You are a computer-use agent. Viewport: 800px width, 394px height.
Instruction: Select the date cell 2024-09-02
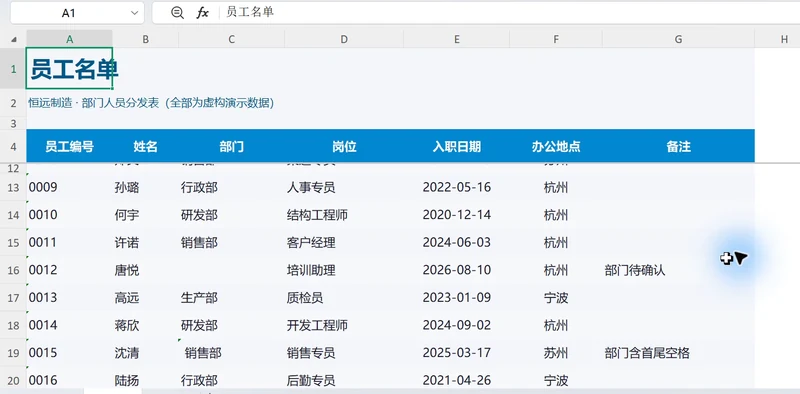click(x=457, y=325)
